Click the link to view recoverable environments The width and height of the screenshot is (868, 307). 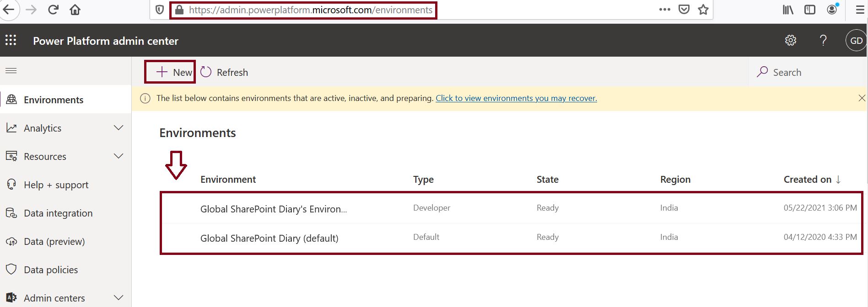click(516, 98)
